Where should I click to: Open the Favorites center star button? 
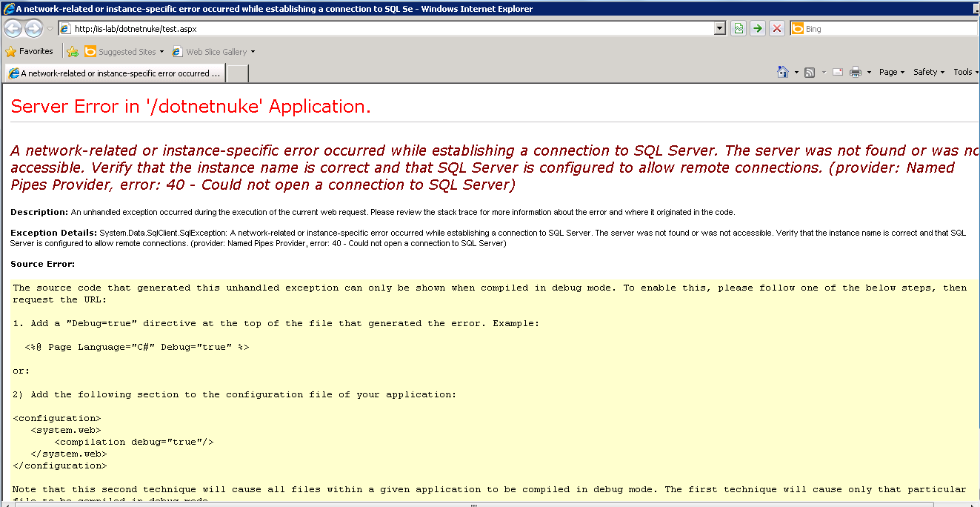[30, 51]
